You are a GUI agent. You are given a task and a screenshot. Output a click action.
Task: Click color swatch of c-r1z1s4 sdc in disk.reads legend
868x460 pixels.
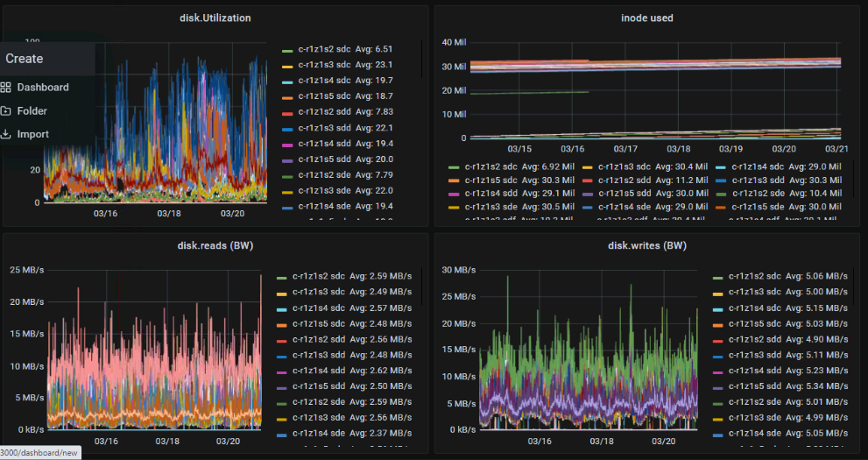[x=281, y=309]
